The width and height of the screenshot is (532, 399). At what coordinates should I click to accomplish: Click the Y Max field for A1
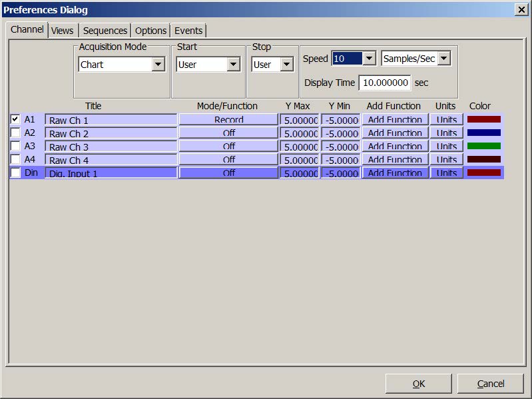click(299, 119)
